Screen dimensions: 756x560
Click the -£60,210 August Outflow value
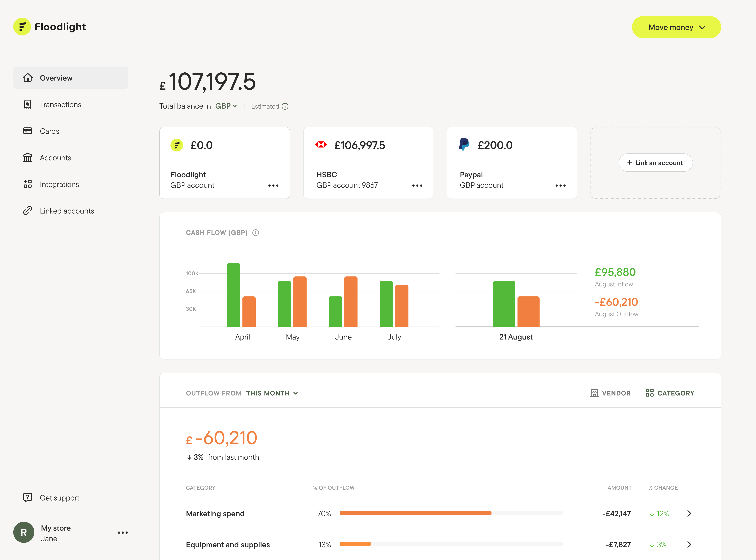tap(616, 302)
